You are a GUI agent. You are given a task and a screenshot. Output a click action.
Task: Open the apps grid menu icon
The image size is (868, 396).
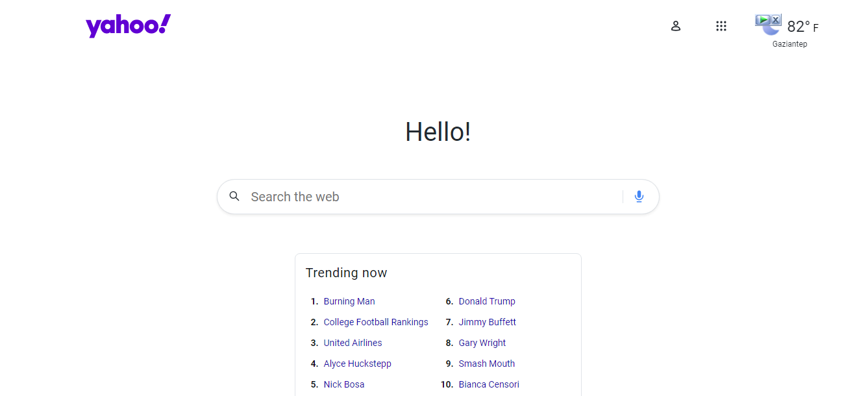[x=721, y=26]
